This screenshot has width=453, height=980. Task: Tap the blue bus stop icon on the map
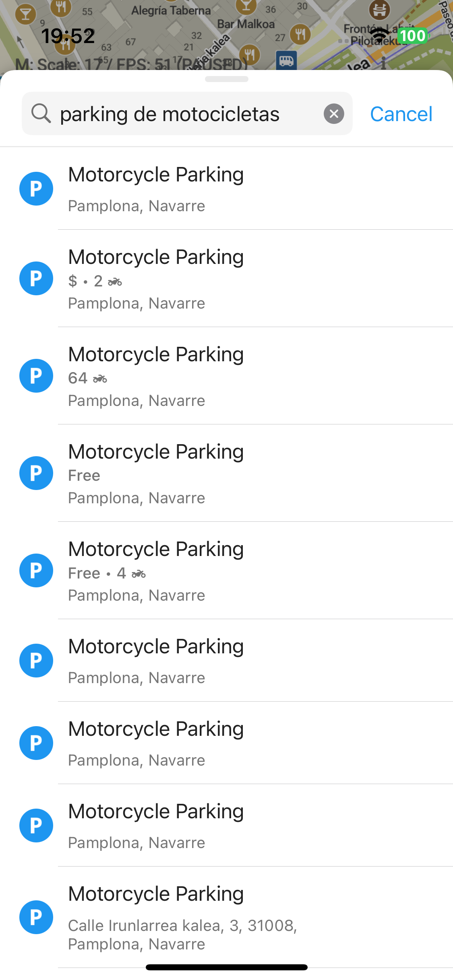(286, 60)
